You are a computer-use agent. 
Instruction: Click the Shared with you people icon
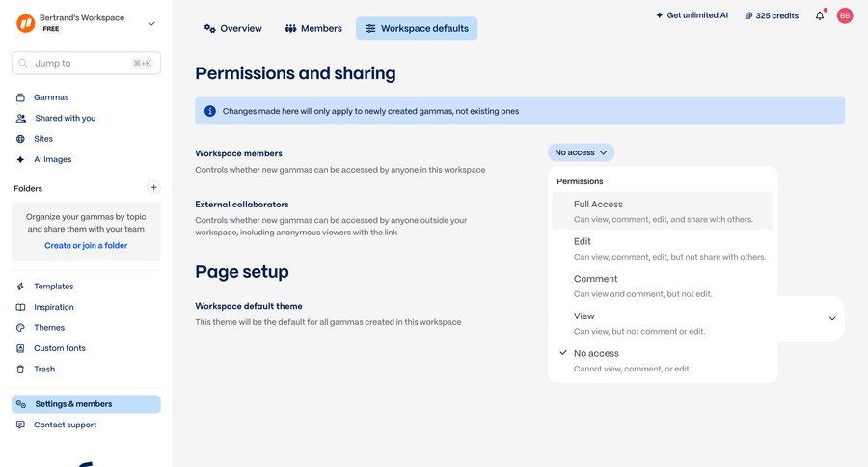click(21, 118)
